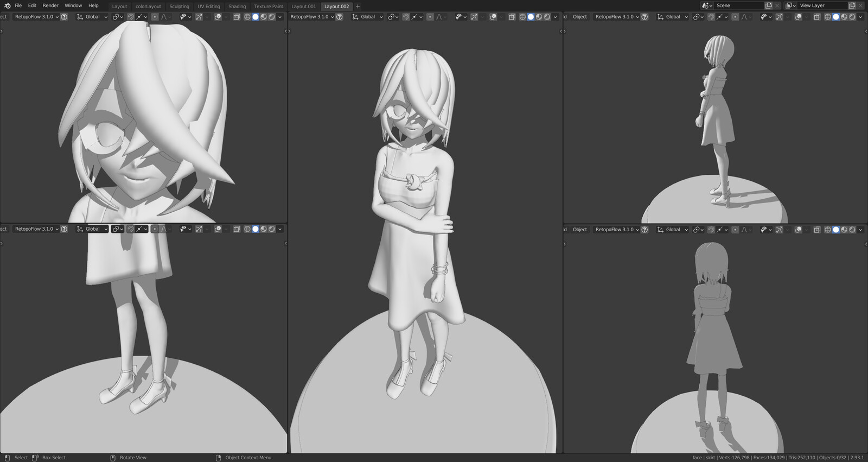This screenshot has width=868, height=462.
Task: Click RetopoFlow help icon in center full-figure viewport
Action: point(340,17)
